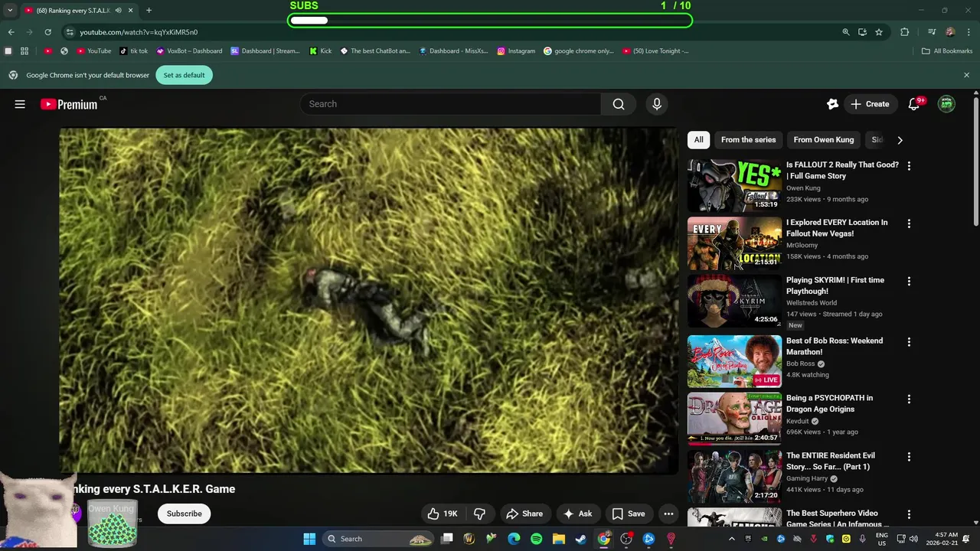
Task: Click the Ask button
Action: (578, 514)
